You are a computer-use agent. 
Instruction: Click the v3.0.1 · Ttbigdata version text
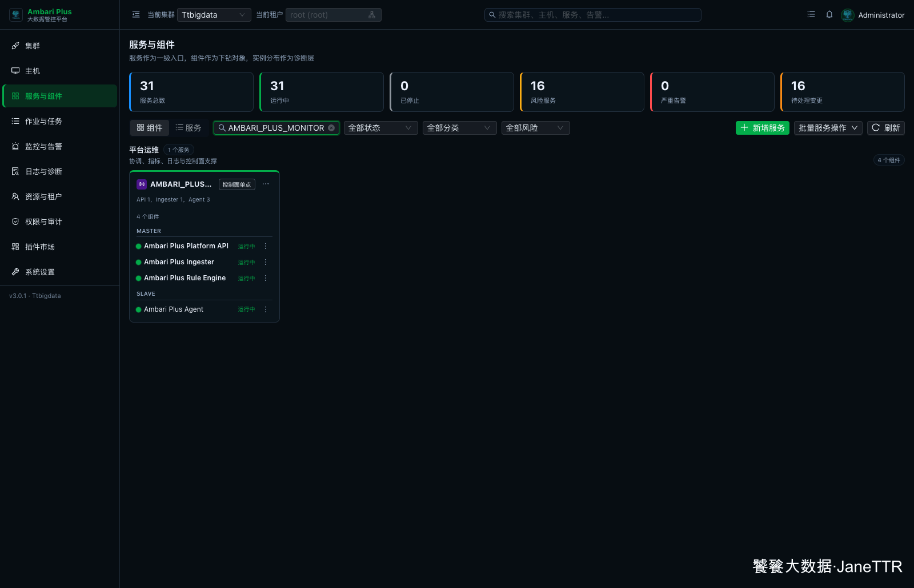[35, 296]
